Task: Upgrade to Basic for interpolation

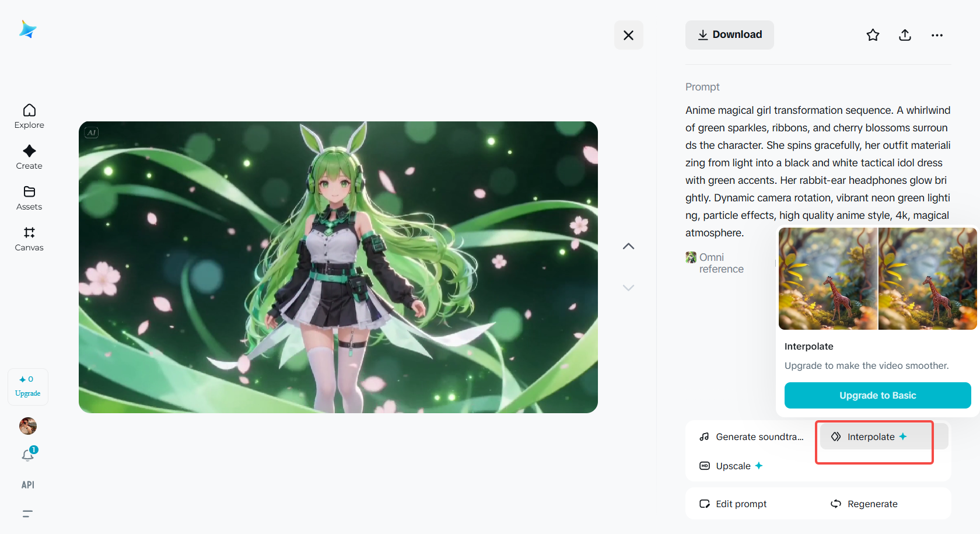Action: 877,395
